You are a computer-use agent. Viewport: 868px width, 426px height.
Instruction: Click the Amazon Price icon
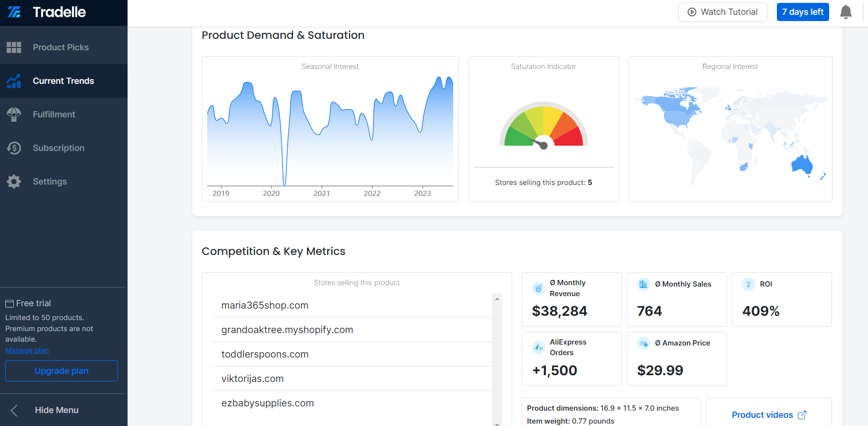644,343
